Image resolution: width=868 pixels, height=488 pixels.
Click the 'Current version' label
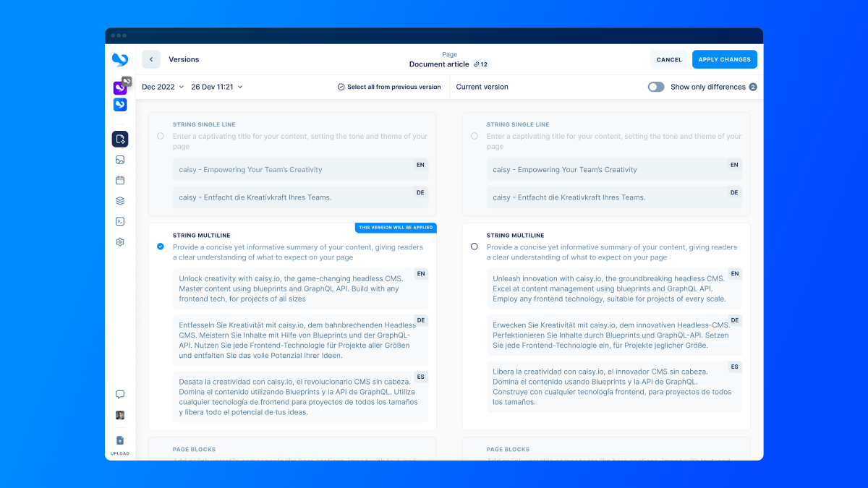pyautogui.click(x=482, y=87)
